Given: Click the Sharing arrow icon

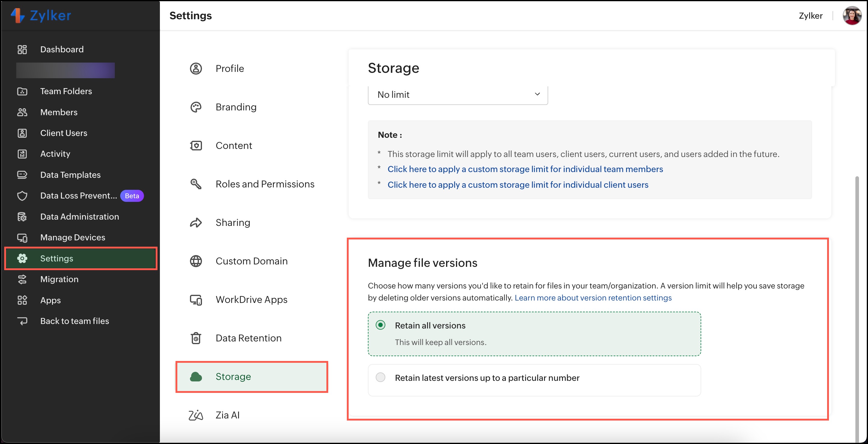Looking at the screenshot, I should pyautogui.click(x=196, y=223).
